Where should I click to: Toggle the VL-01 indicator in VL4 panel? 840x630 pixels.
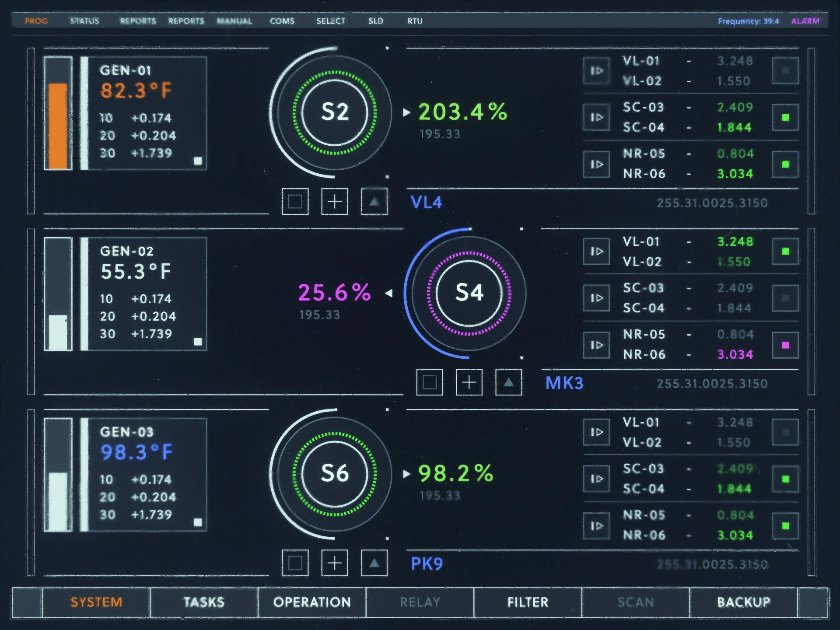click(785, 70)
